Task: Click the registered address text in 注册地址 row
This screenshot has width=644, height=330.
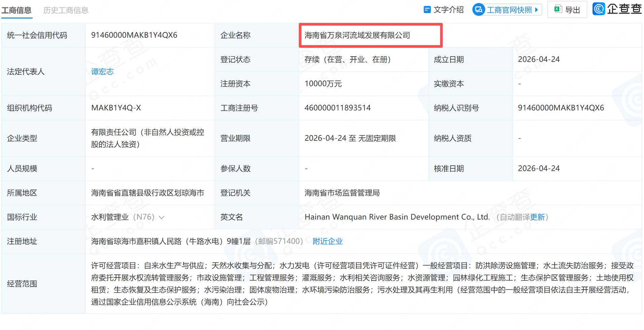Action: pyautogui.click(x=171, y=241)
